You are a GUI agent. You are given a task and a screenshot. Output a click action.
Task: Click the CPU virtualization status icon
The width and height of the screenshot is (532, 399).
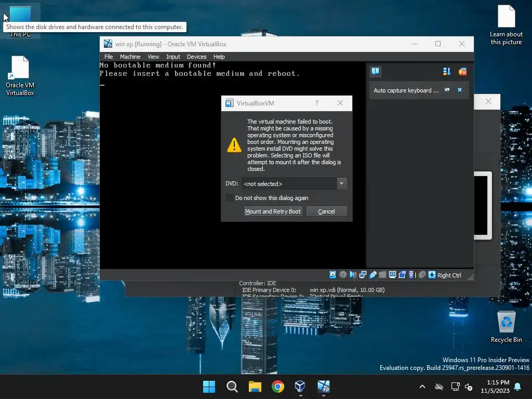click(412, 275)
